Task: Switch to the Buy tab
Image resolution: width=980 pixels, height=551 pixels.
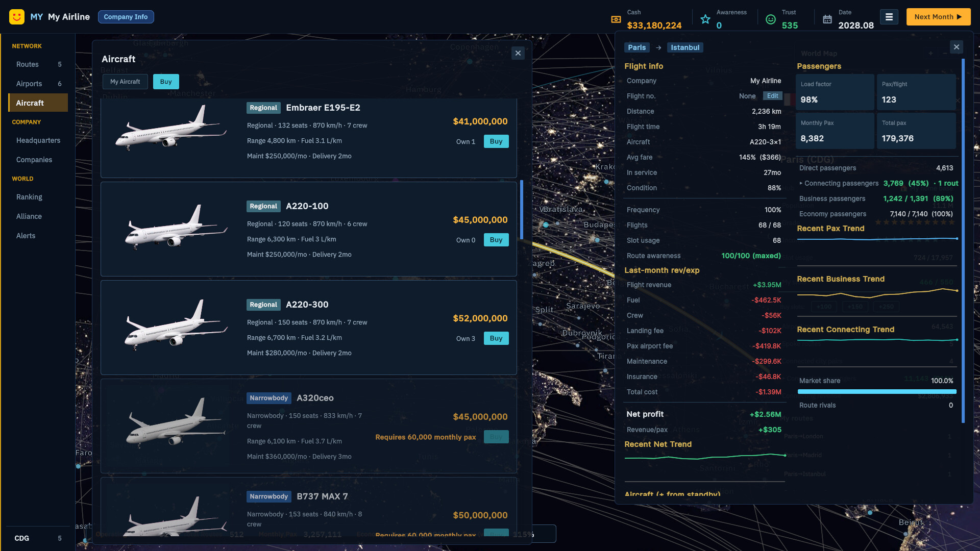Action: [x=166, y=82]
